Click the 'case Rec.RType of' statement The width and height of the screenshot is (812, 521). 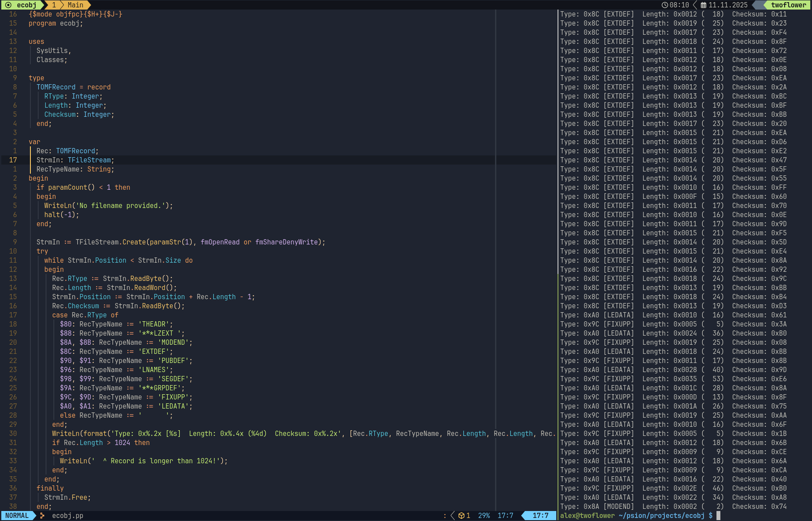(x=85, y=315)
